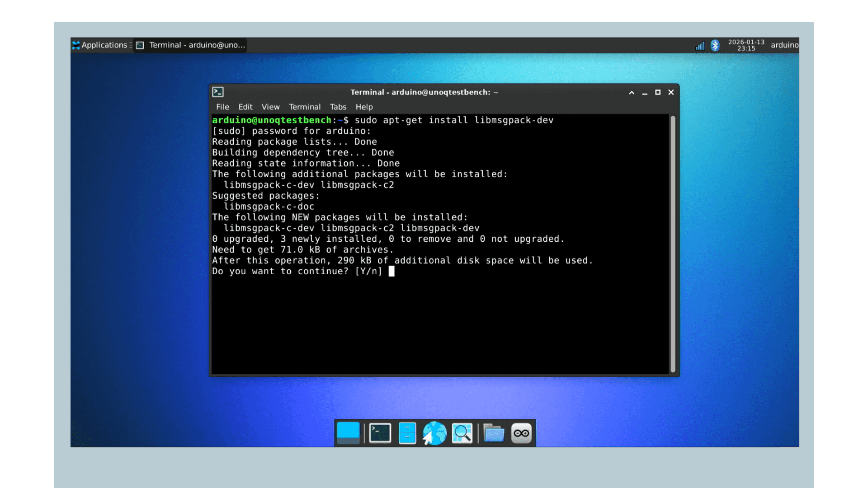Click the Show Desktop icon in the dock

pos(348,433)
